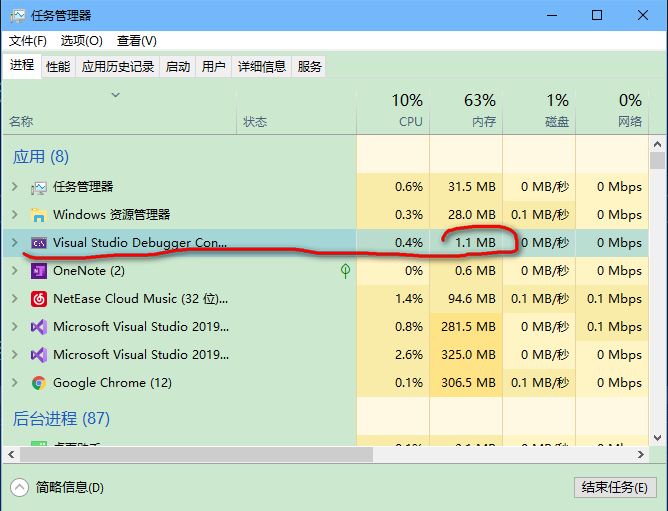The height and width of the screenshot is (511, 668).
Task: Click the 简略信息(D) link
Action: 70,488
